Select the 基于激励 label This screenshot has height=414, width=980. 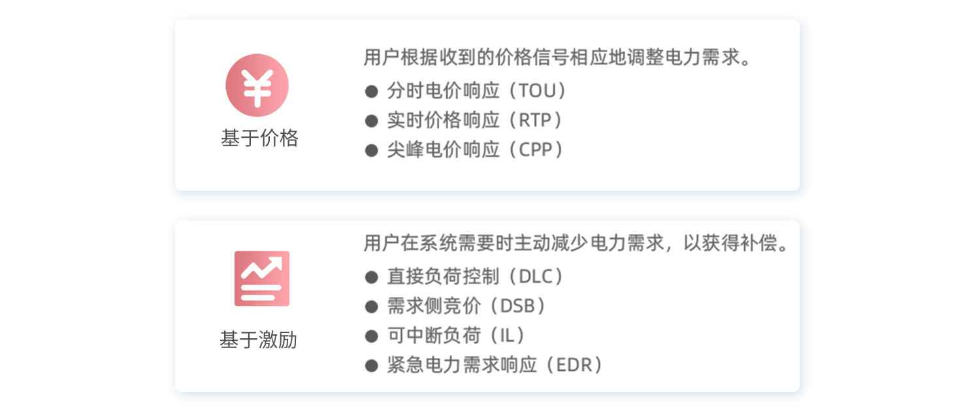click(x=258, y=340)
